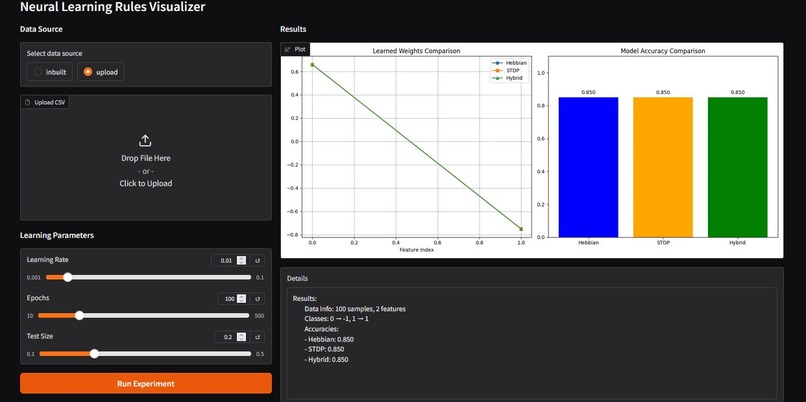This screenshot has height=402, width=806.
Task: Click the Hebbian legend entry in weights chart
Action: tap(509, 63)
